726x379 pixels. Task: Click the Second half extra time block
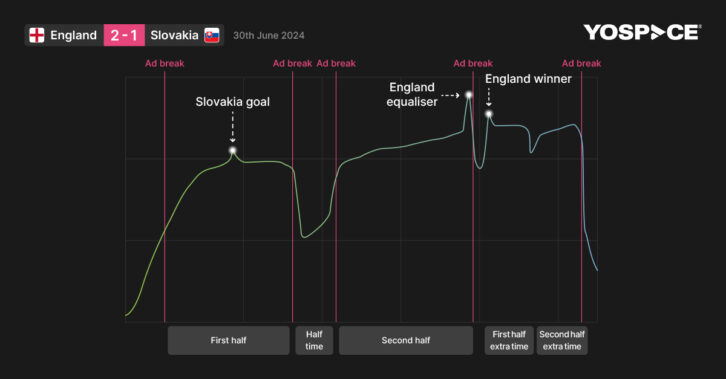pyautogui.click(x=562, y=341)
